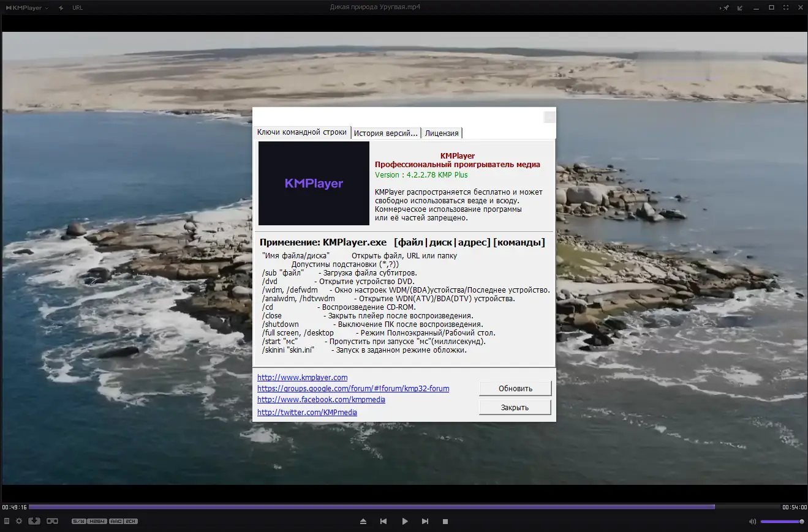Viewport: 808px width, 532px height.
Task: Open the playlist icon in bottom bar
Action: point(7,521)
